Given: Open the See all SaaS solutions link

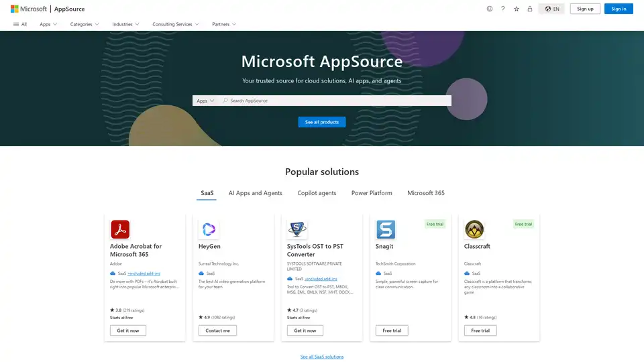Looking at the screenshot, I should (x=322, y=357).
